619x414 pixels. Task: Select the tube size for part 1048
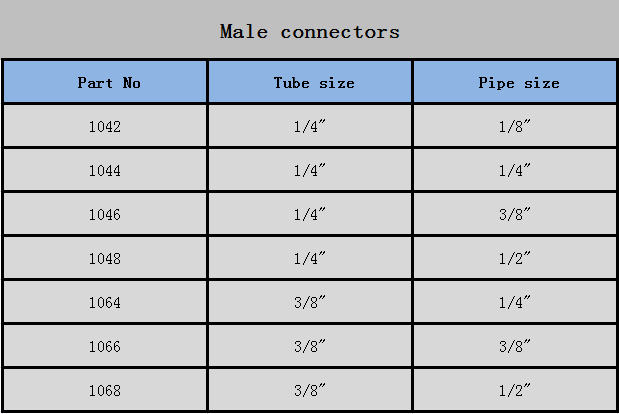click(310, 259)
